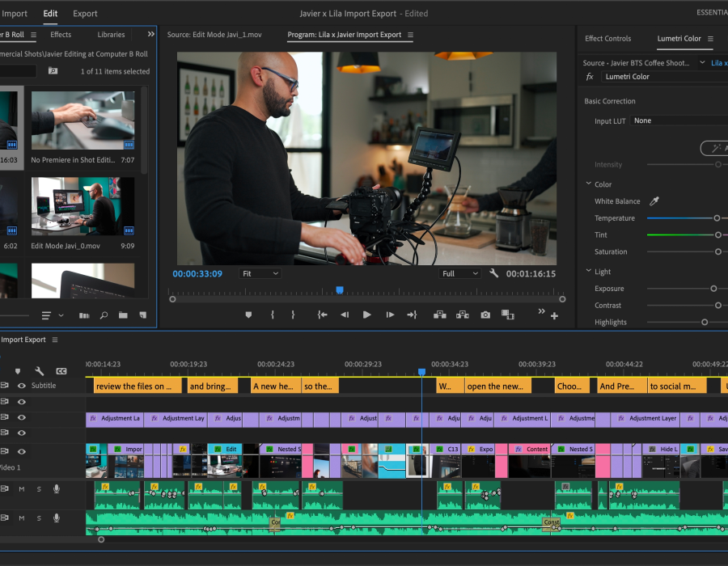Click the Automate to Sequence icon
This screenshot has height=566, width=728.
84,315
